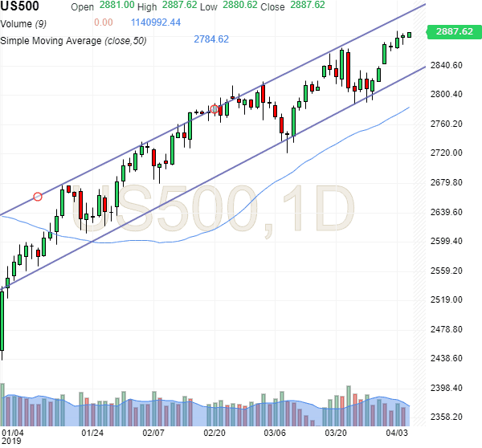Viewport: 482px width, 448px height.
Task: Click the 01/04 date on time axis
Action: [13, 432]
